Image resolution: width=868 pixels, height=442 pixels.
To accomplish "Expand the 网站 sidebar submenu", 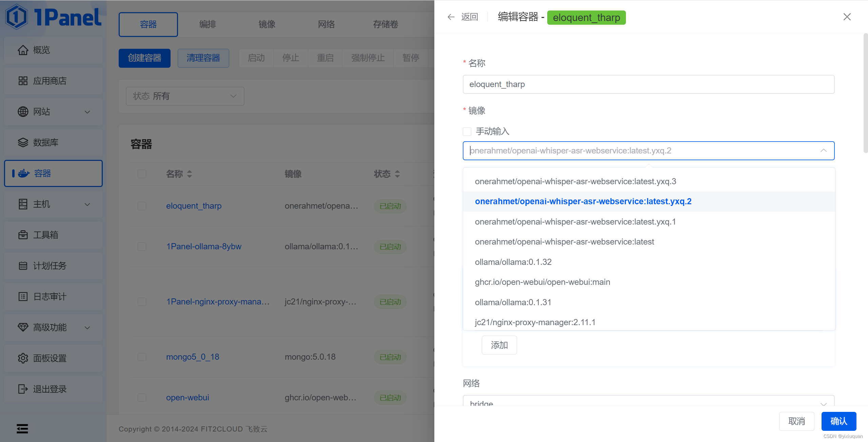I will [87, 112].
